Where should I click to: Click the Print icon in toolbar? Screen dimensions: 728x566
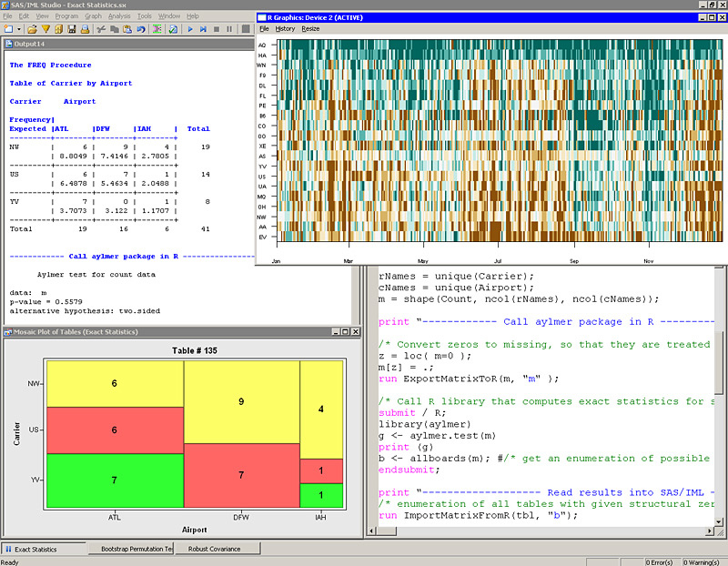(x=85, y=29)
